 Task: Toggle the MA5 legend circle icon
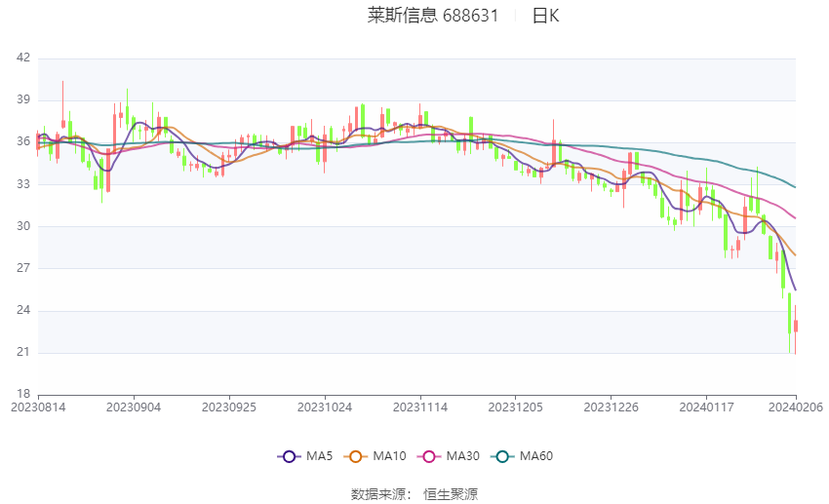290,456
